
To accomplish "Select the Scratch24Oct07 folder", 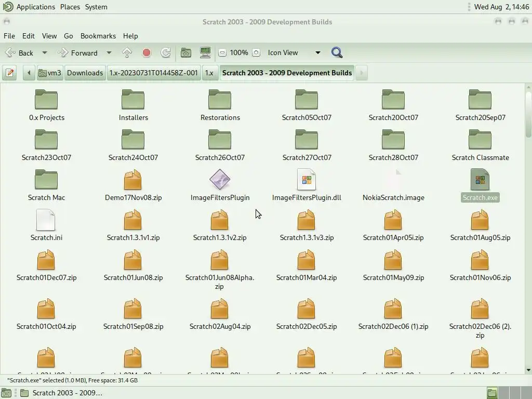I will [133, 145].
